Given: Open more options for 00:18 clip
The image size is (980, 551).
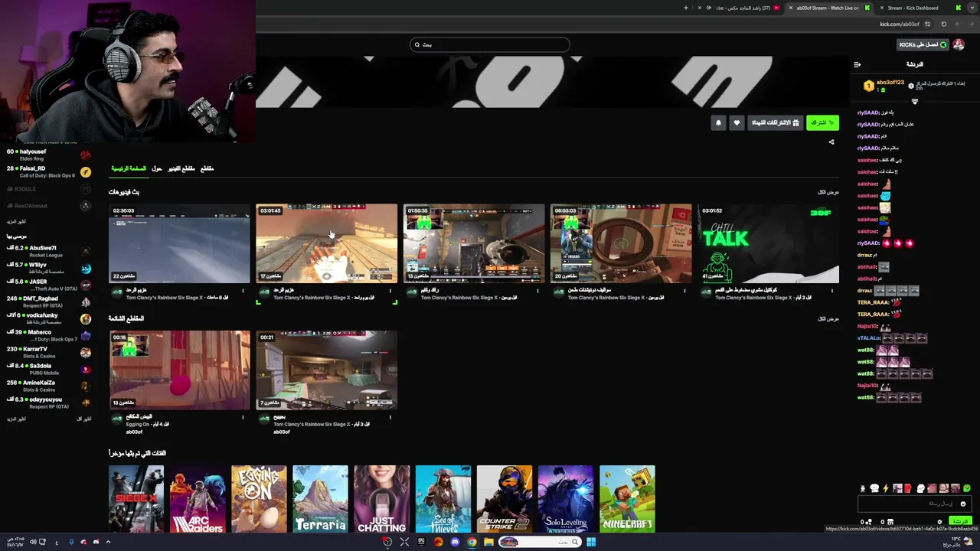Looking at the screenshot, I should [x=243, y=417].
